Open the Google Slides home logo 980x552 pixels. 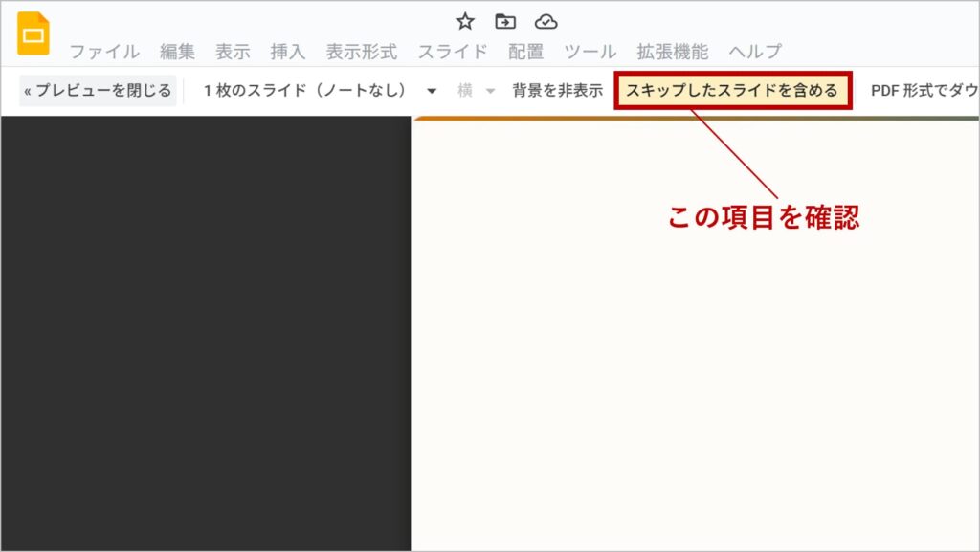point(33,34)
